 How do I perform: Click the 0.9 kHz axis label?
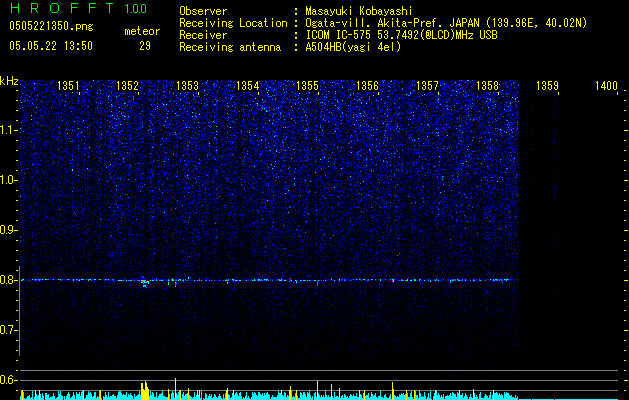8,230
